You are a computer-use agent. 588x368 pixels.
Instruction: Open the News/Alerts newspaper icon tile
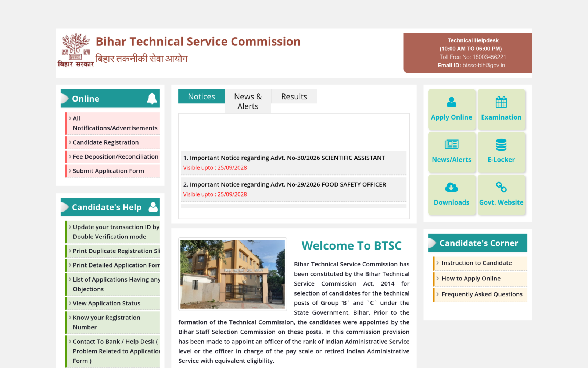coord(452,152)
